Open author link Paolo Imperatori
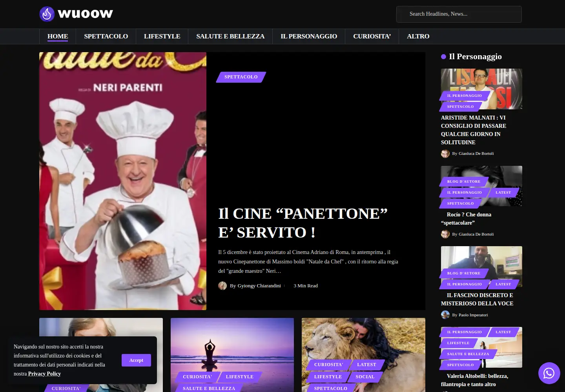The width and height of the screenshot is (565, 392). [x=473, y=315]
